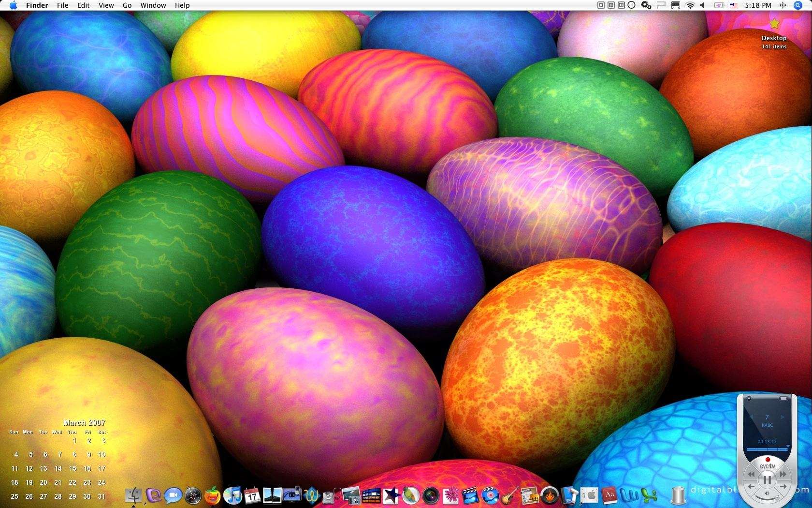812x508 pixels.
Task: Open the blue book microscope Dock icon
Action: point(569,495)
